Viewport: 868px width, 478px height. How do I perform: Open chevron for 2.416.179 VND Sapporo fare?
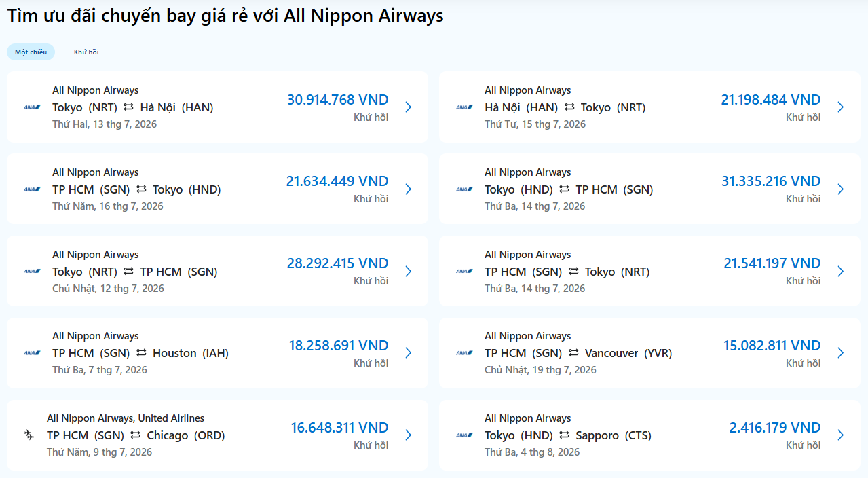(x=841, y=435)
